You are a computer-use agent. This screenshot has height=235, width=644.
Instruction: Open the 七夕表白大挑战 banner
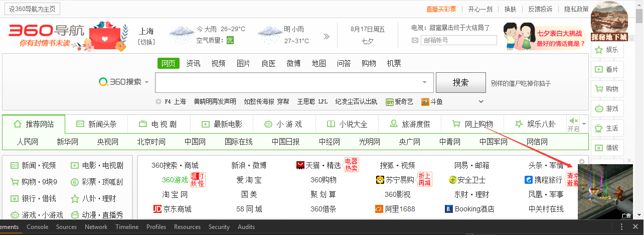coord(545,36)
